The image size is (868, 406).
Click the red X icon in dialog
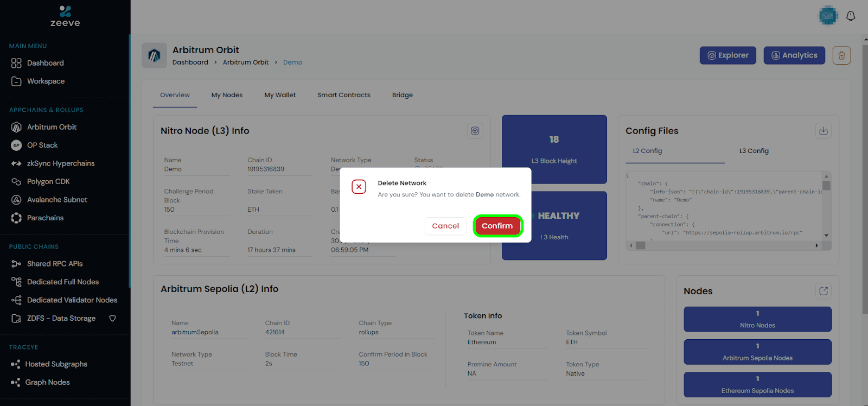[359, 187]
